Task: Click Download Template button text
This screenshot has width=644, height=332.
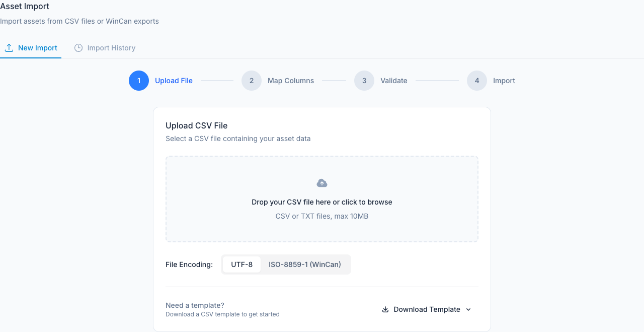Action: click(x=427, y=309)
